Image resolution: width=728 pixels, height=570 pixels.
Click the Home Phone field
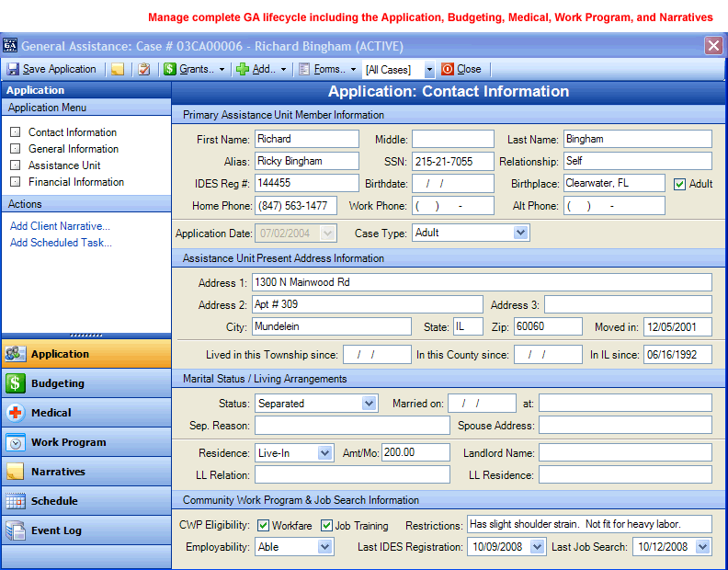coord(296,206)
